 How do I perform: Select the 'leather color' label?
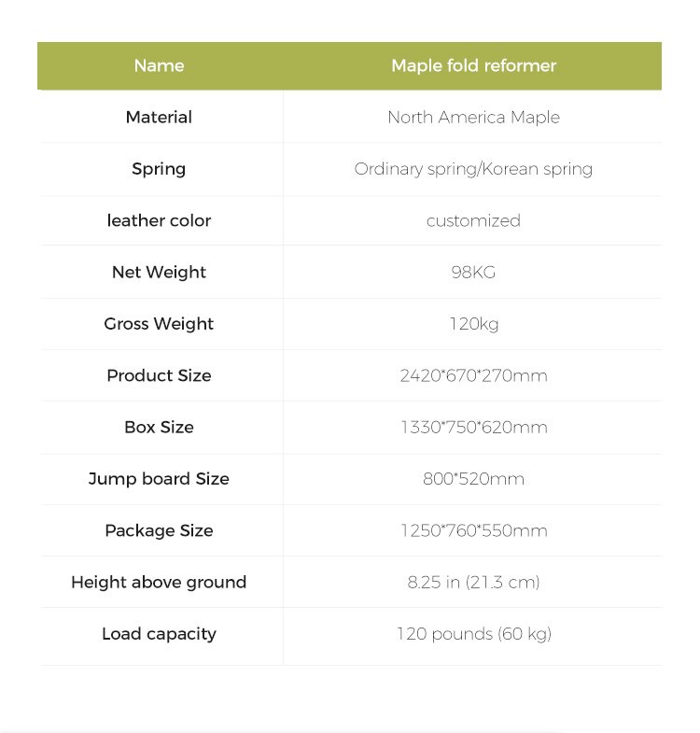[159, 220]
